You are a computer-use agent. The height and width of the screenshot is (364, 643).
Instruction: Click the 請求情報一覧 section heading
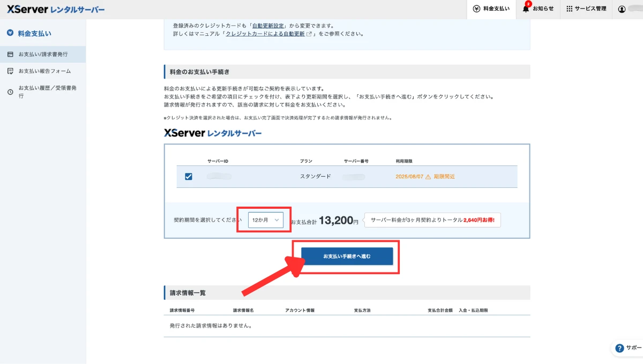point(188,293)
